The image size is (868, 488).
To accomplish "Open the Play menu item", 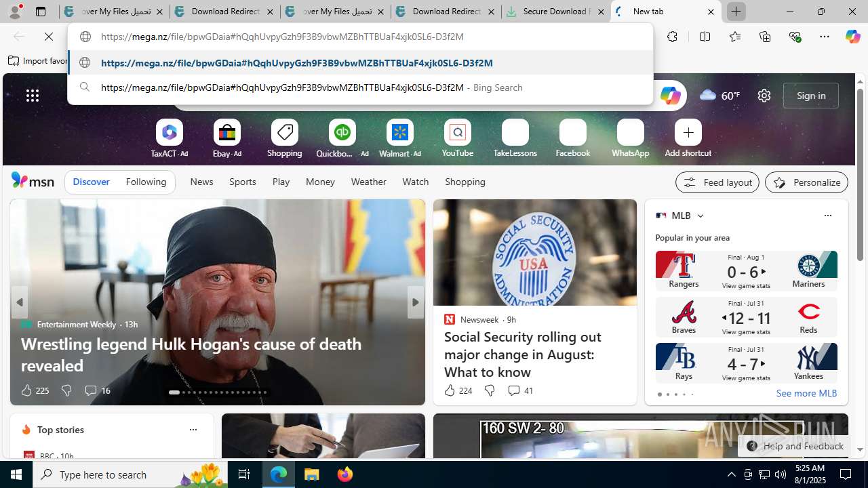I will (x=281, y=182).
